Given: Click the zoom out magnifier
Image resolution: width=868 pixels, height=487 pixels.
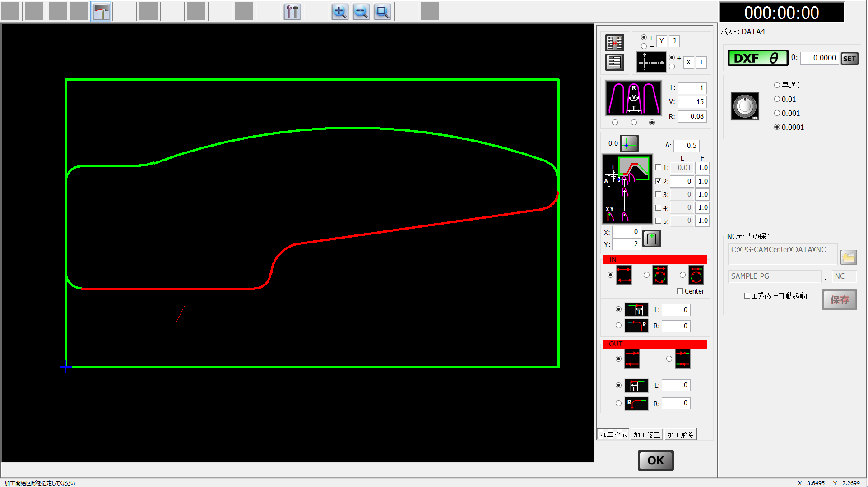Looking at the screenshot, I should point(361,12).
